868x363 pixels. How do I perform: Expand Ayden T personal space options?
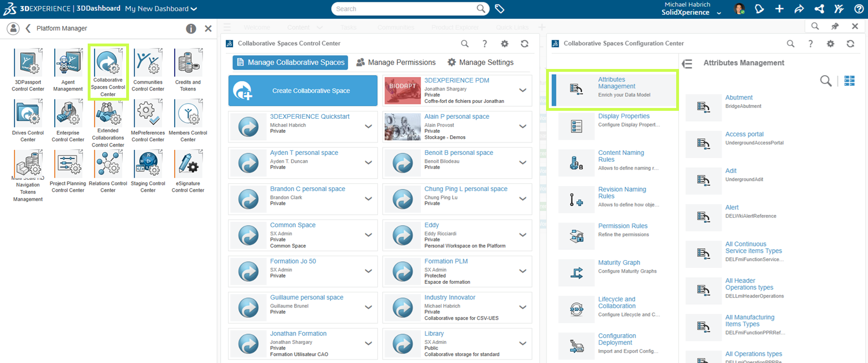click(368, 163)
